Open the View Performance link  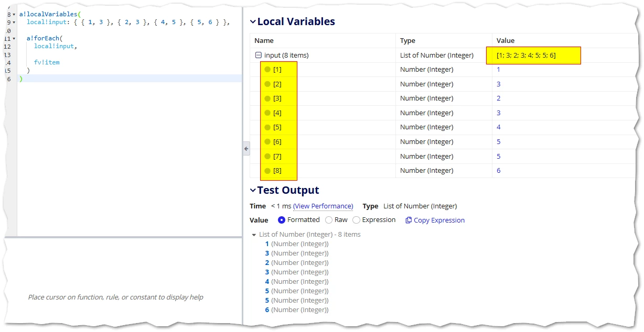point(323,206)
